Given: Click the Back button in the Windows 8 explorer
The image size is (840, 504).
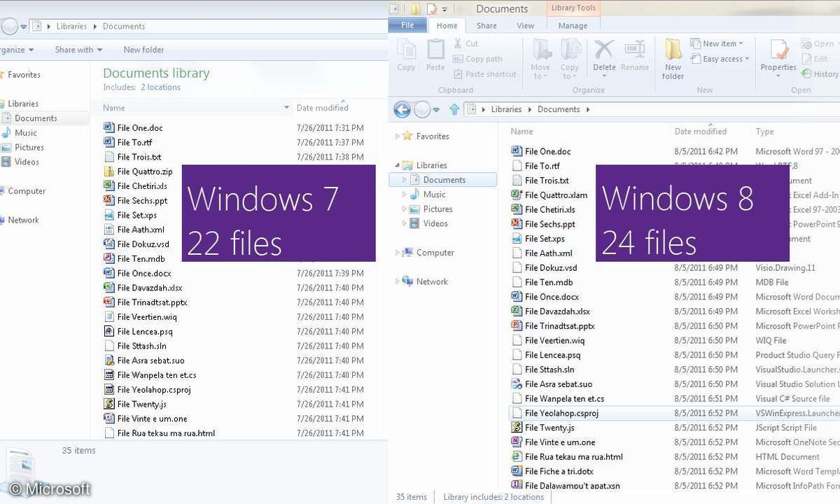Looking at the screenshot, I should click(x=402, y=109).
